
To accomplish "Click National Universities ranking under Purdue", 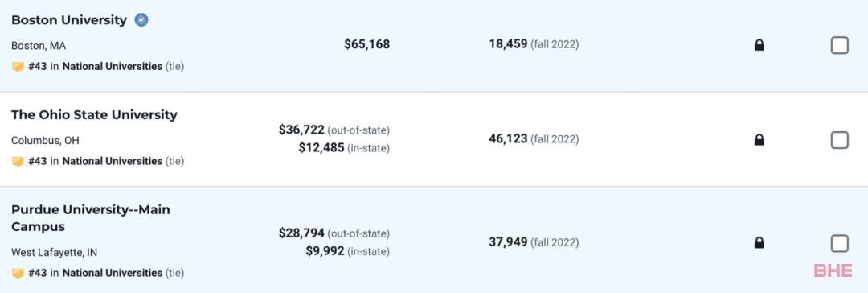I will click(x=113, y=273).
